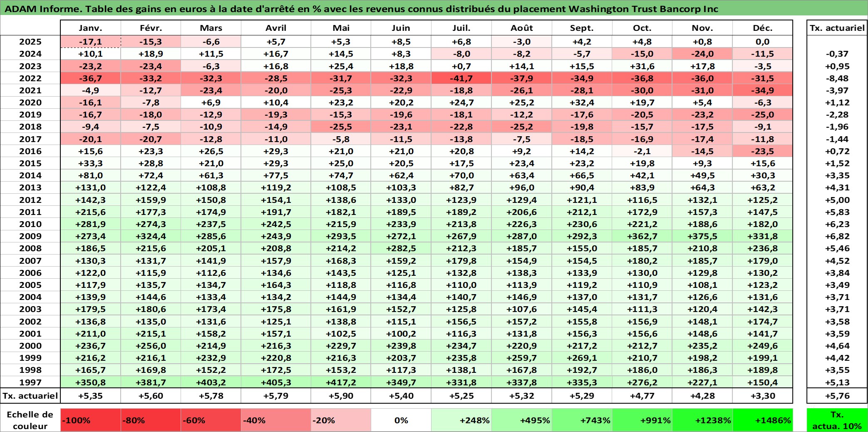Click the Mars column header
Image resolution: width=868 pixels, height=432 pixels.
211,28
